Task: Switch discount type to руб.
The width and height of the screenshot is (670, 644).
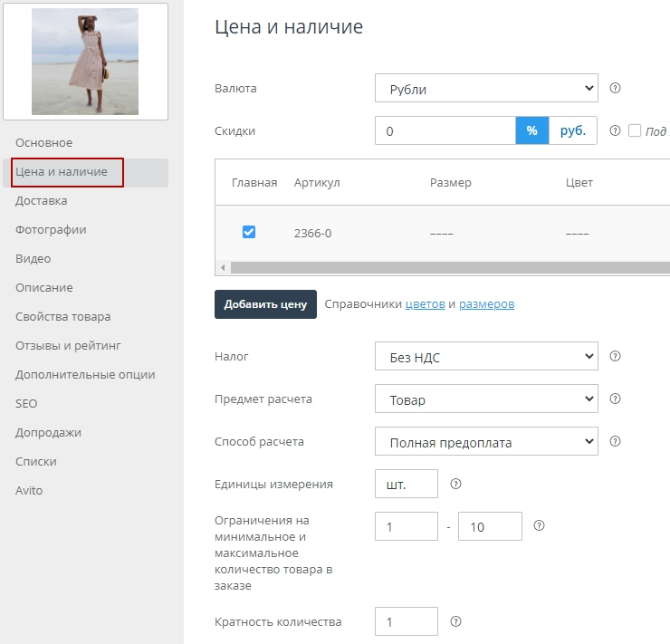Action: (573, 130)
